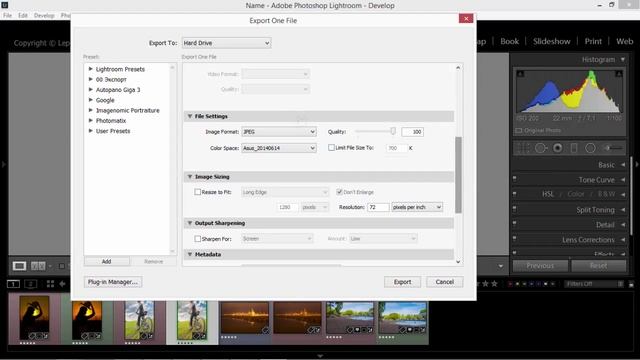This screenshot has width=640, height=360.
Task: Click main window display icon 1
Action: (13, 284)
